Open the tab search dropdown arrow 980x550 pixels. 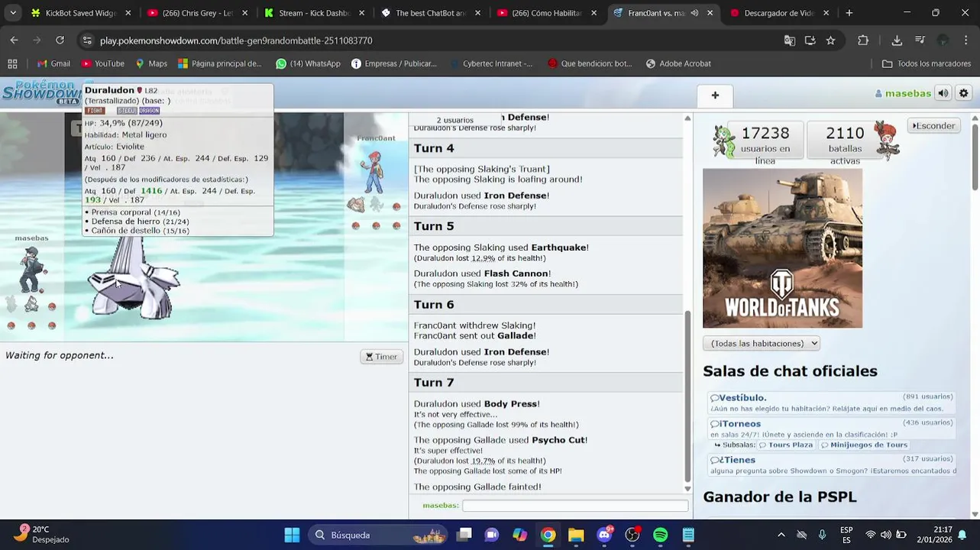[12, 13]
